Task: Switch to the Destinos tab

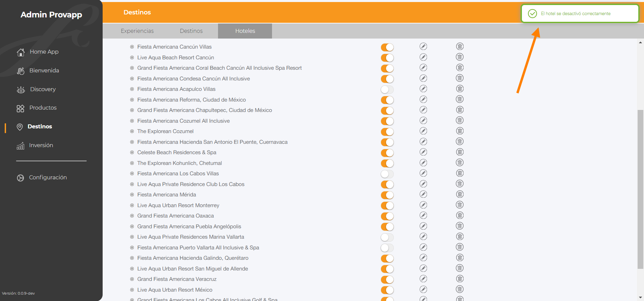Action: click(191, 31)
